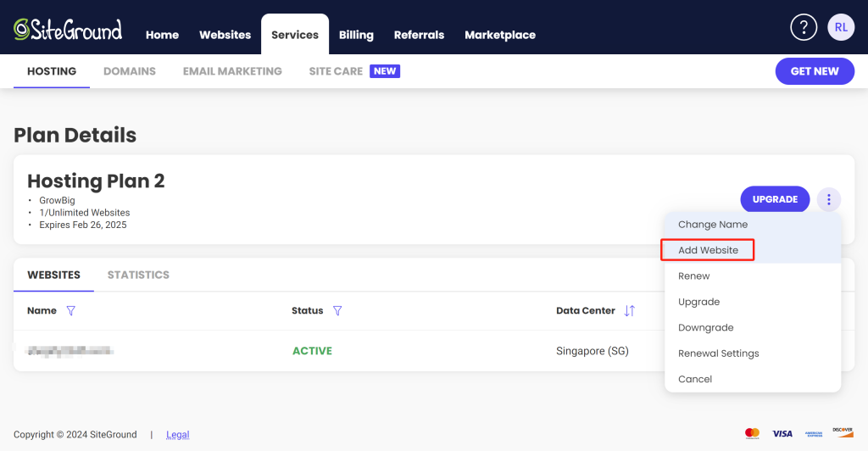The image size is (868, 451).
Task: Click the blurred website name in the table
Action: click(x=70, y=351)
